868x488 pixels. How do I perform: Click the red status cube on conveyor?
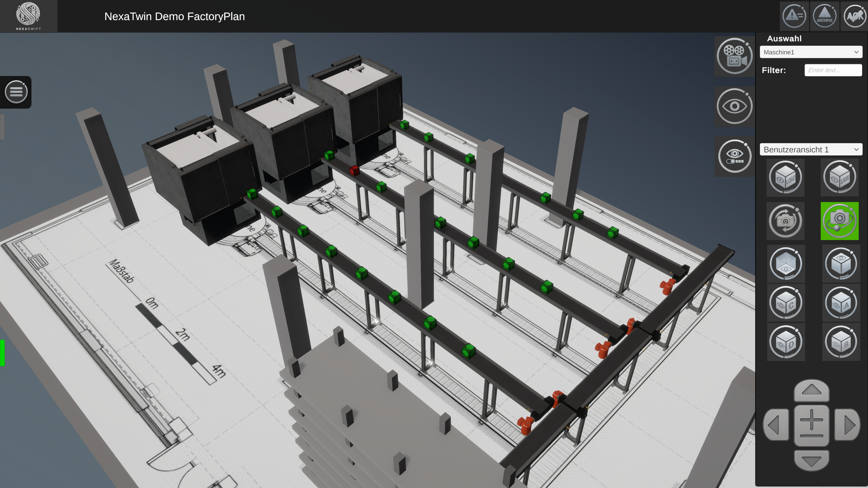354,171
